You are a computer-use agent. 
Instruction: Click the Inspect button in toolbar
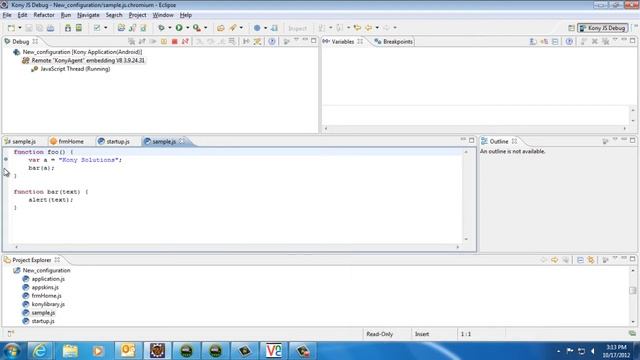297,28
